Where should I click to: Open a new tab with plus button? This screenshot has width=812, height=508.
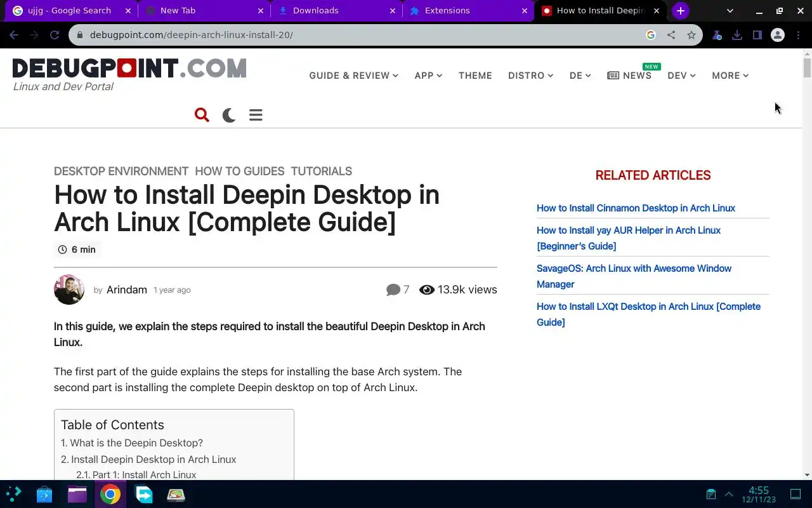pos(681,11)
